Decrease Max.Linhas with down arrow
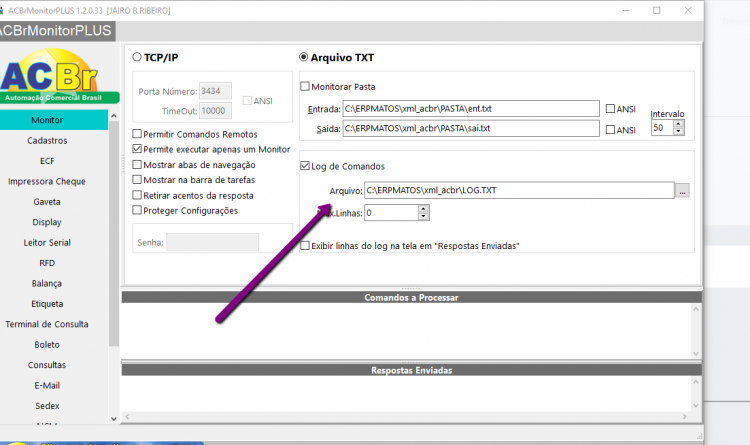 pyautogui.click(x=423, y=216)
